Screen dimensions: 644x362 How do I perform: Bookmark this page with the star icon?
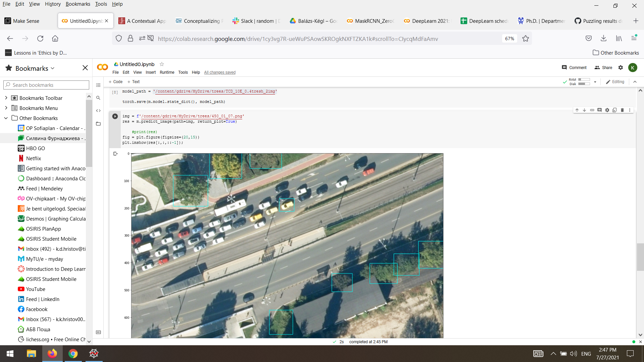525,39
